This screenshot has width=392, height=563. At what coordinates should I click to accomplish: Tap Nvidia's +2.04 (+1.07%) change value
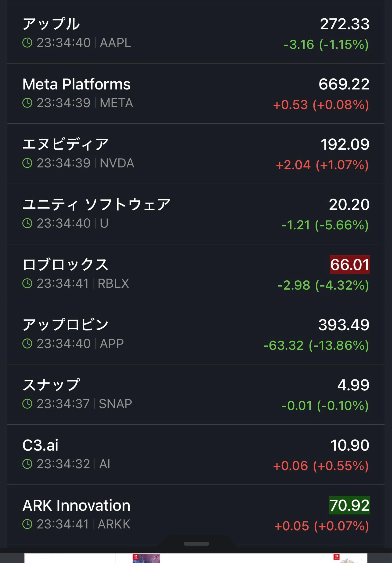(x=322, y=165)
